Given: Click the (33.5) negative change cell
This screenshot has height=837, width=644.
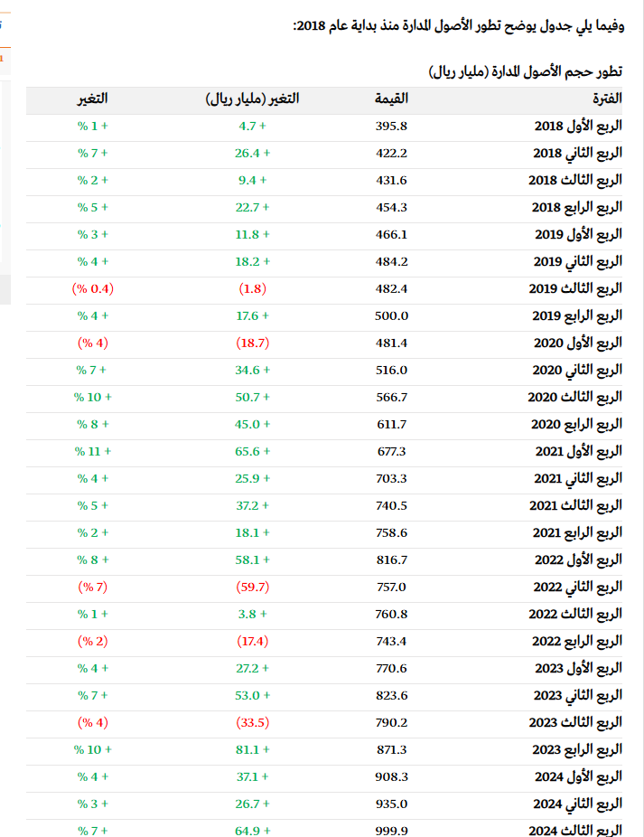Looking at the screenshot, I should [253, 722].
